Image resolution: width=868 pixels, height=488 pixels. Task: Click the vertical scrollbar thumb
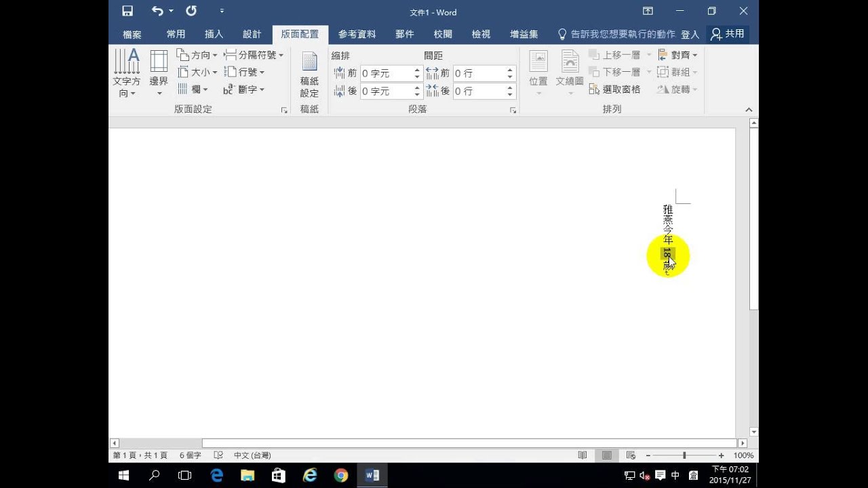pyautogui.click(x=753, y=218)
